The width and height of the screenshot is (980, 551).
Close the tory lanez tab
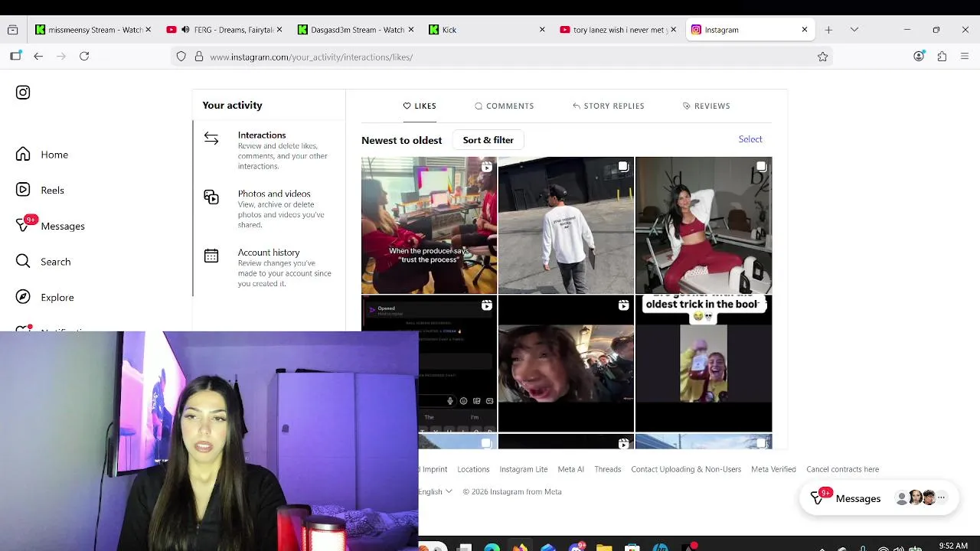[x=674, y=30]
